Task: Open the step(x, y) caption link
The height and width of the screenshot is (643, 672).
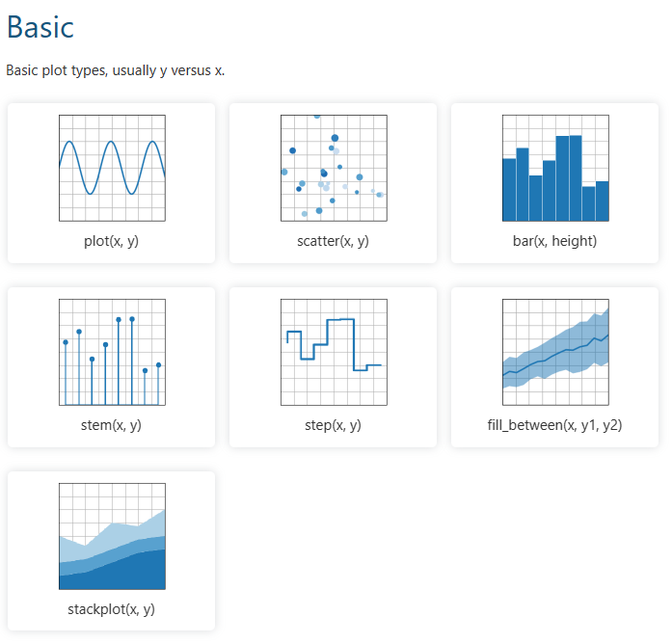Action: click(334, 425)
